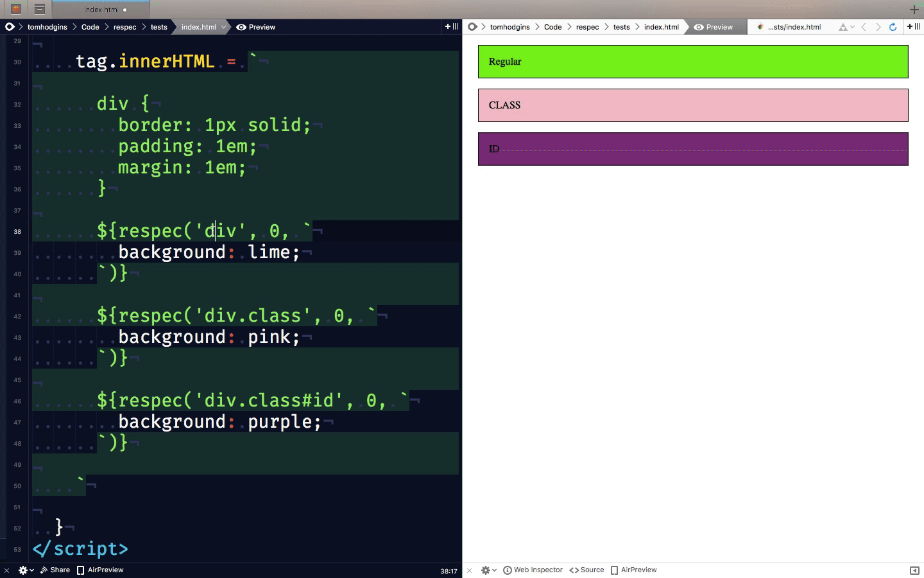The image size is (924, 578).
Task: Select Code in the preview path bar
Action: point(552,27)
